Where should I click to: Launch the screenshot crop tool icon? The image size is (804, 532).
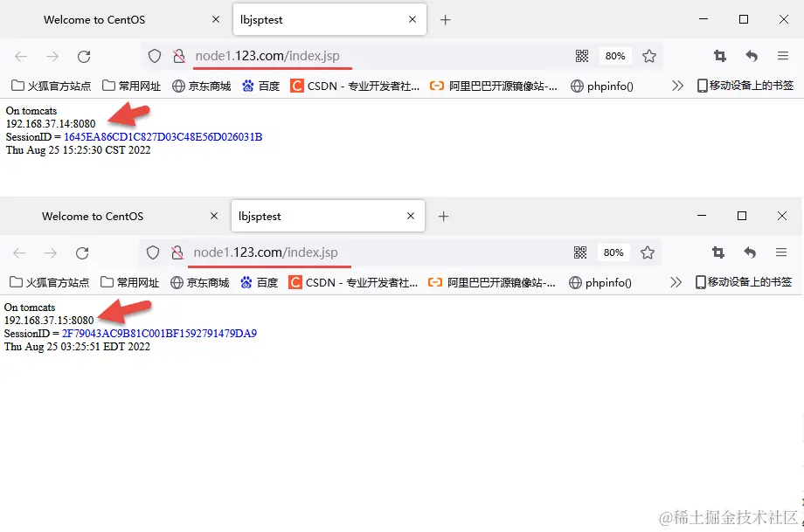point(718,54)
